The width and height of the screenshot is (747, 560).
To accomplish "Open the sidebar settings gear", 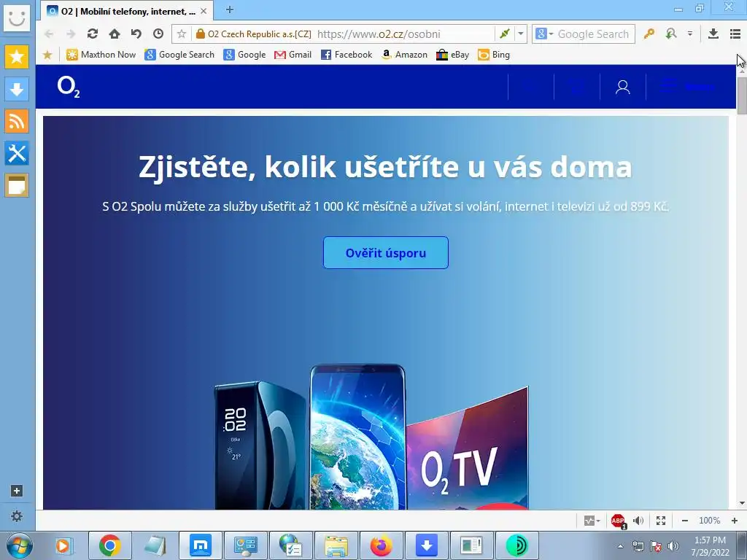I will pyautogui.click(x=17, y=516).
